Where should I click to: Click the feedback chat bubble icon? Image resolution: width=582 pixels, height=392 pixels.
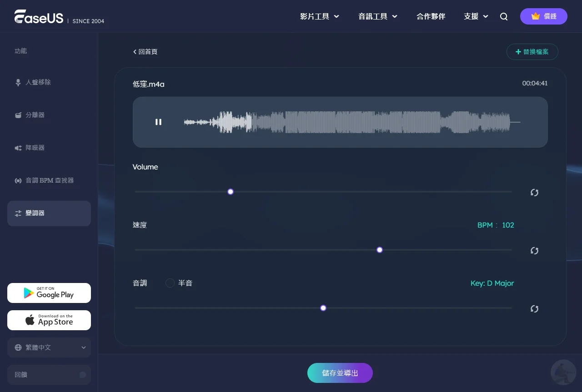click(83, 375)
